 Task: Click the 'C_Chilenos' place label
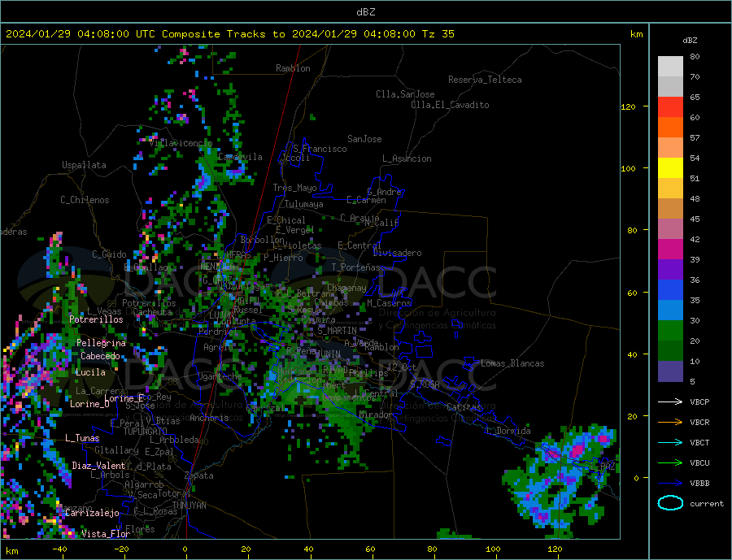coord(85,200)
